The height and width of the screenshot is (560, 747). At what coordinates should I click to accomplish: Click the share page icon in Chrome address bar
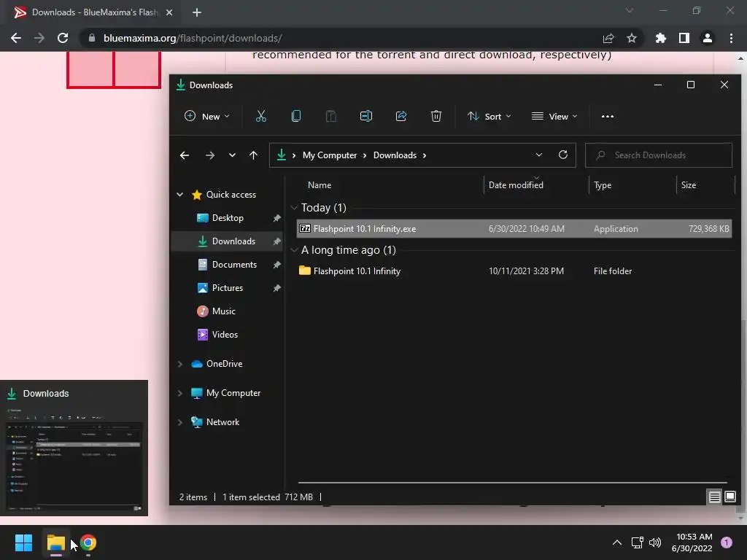pos(608,38)
